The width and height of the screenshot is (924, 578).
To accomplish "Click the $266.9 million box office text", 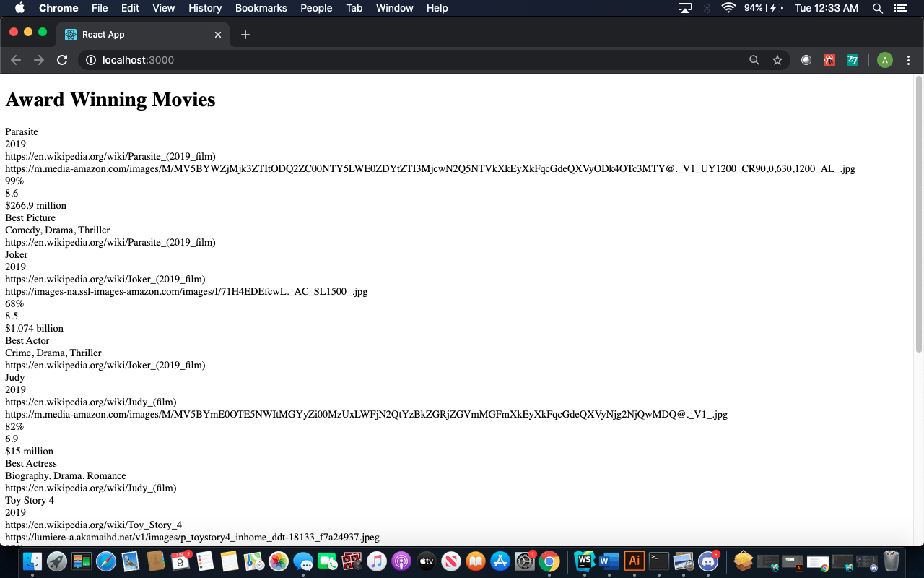I will (36, 205).
